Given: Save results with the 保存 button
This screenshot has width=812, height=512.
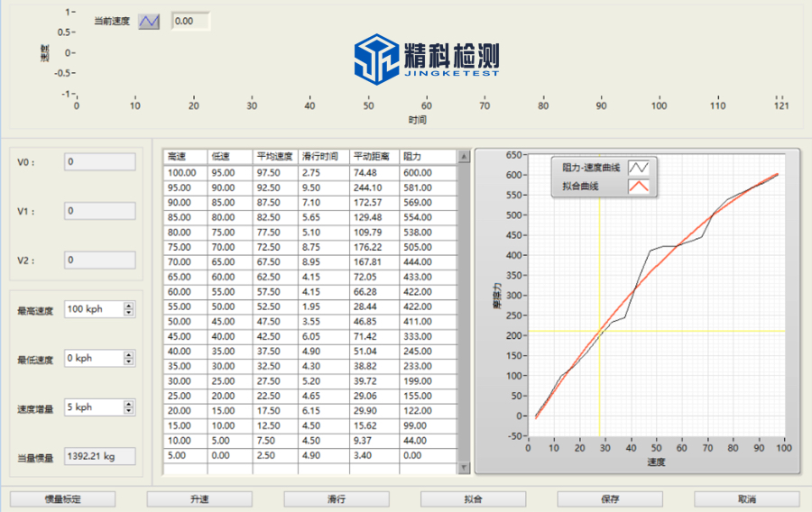Looking at the screenshot, I should pos(609,498).
